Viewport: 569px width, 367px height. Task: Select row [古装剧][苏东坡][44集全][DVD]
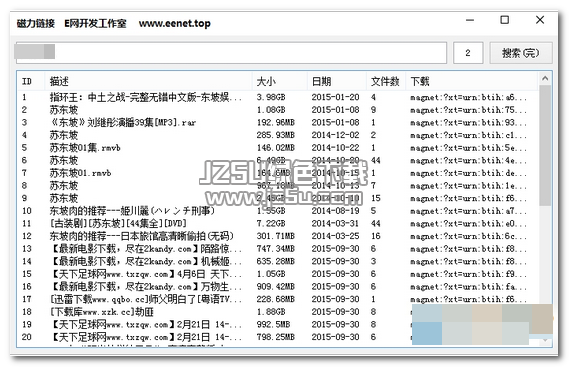(278, 224)
